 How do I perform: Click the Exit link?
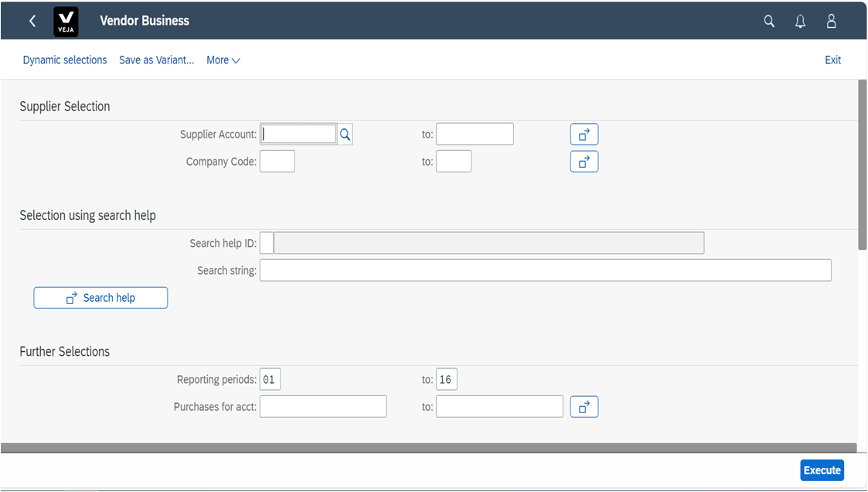click(x=832, y=60)
